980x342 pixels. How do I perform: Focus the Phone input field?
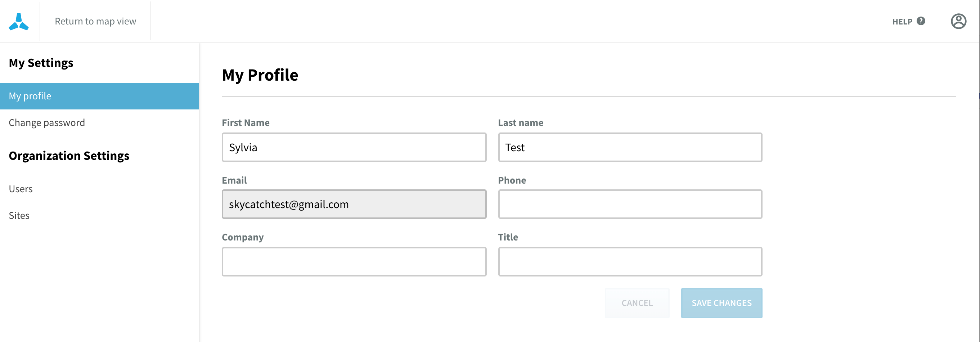630,204
